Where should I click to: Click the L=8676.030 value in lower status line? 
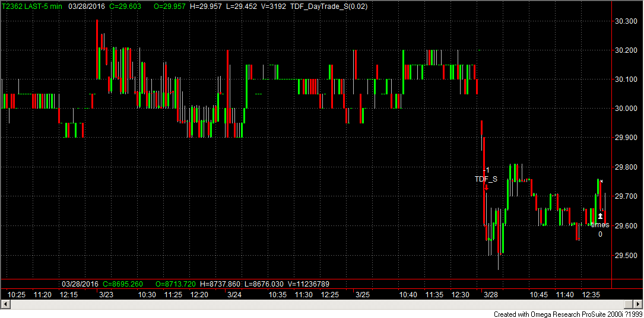point(264,284)
